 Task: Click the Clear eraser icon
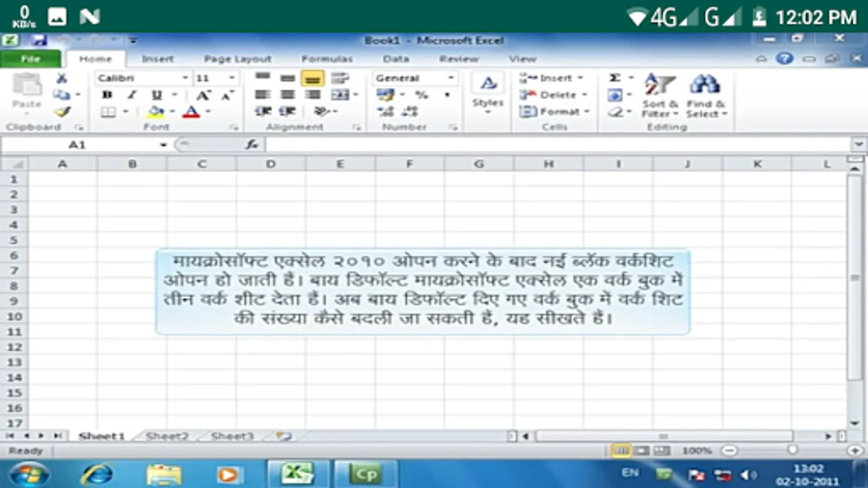(x=615, y=112)
